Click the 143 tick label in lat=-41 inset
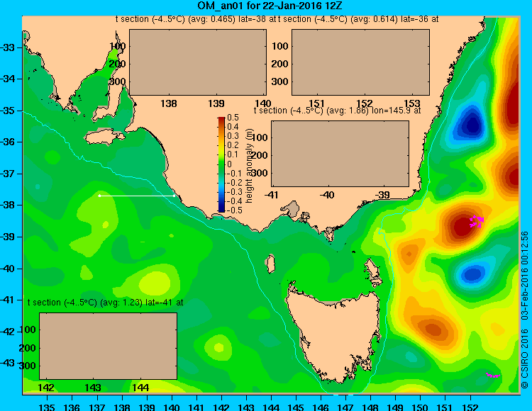This screenshot has width=532, height=411. (x=93, y=388)
